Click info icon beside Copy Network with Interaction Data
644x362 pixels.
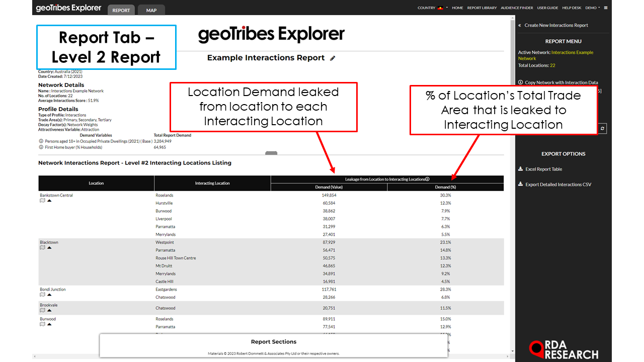pos(520,82)
